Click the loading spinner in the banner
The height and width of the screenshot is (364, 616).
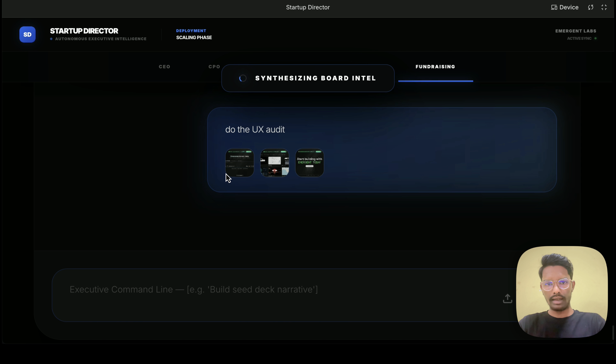click(243, 78)
